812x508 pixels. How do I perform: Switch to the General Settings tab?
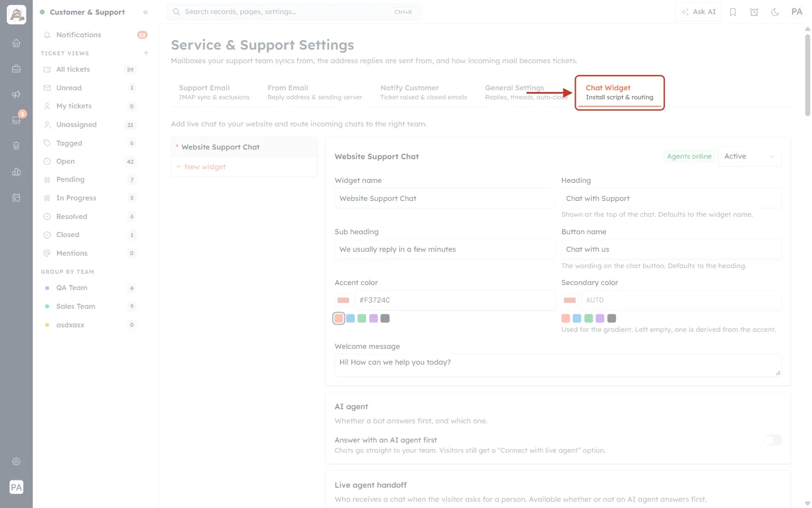point(526,92)
